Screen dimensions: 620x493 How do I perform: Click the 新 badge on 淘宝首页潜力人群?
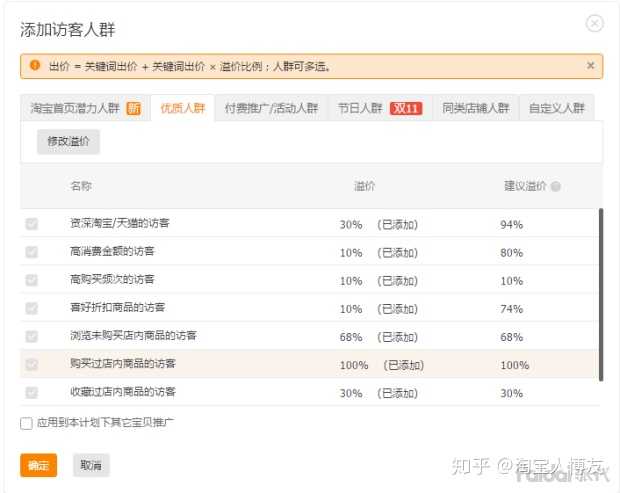[133, 108]
